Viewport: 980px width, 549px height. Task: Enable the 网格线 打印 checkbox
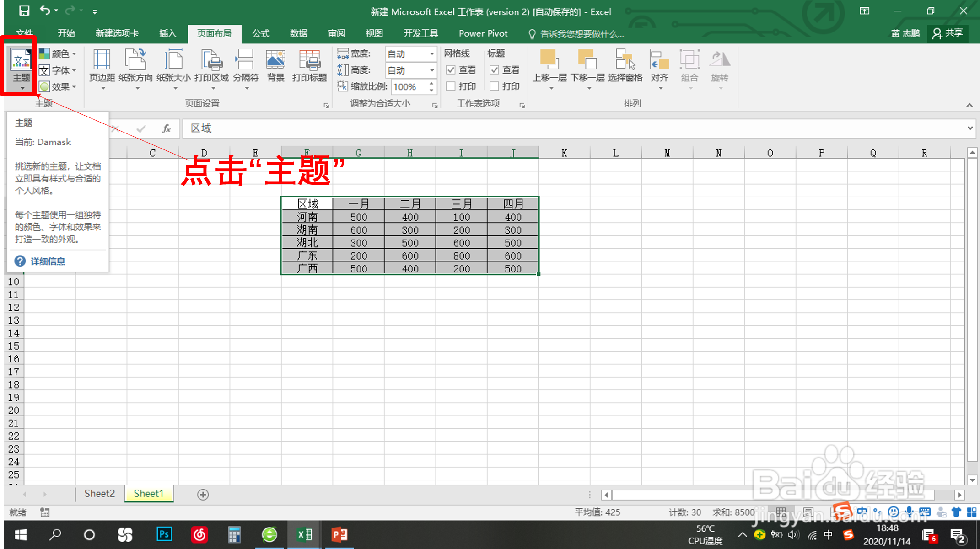(451, 86)
